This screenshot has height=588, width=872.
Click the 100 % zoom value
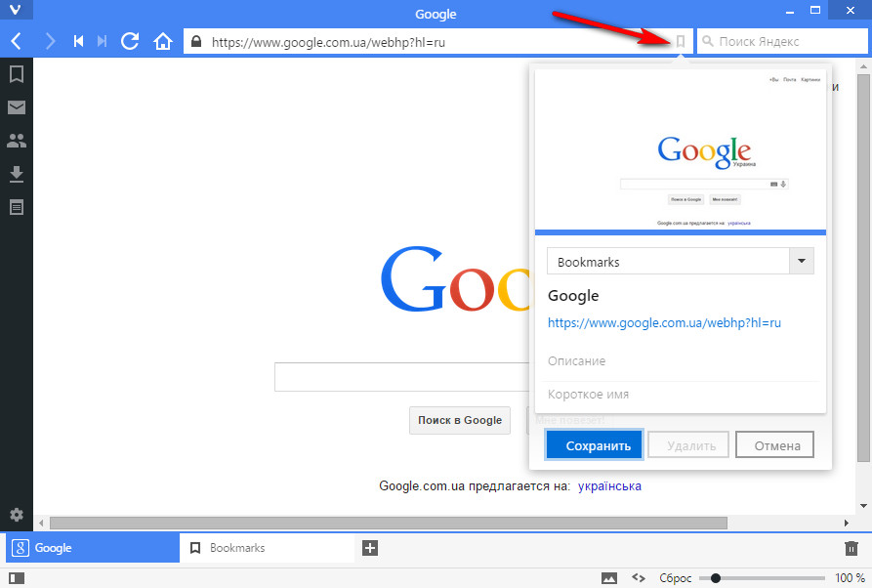[x=850, y=578]
